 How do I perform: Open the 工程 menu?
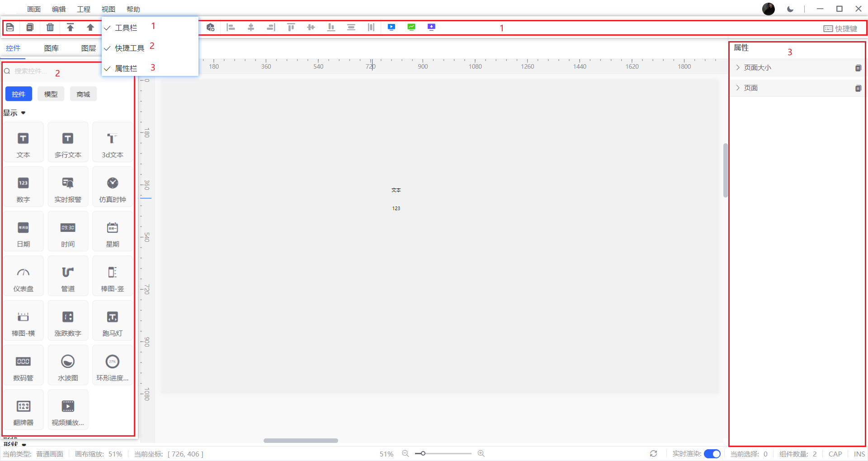(84, 9)
